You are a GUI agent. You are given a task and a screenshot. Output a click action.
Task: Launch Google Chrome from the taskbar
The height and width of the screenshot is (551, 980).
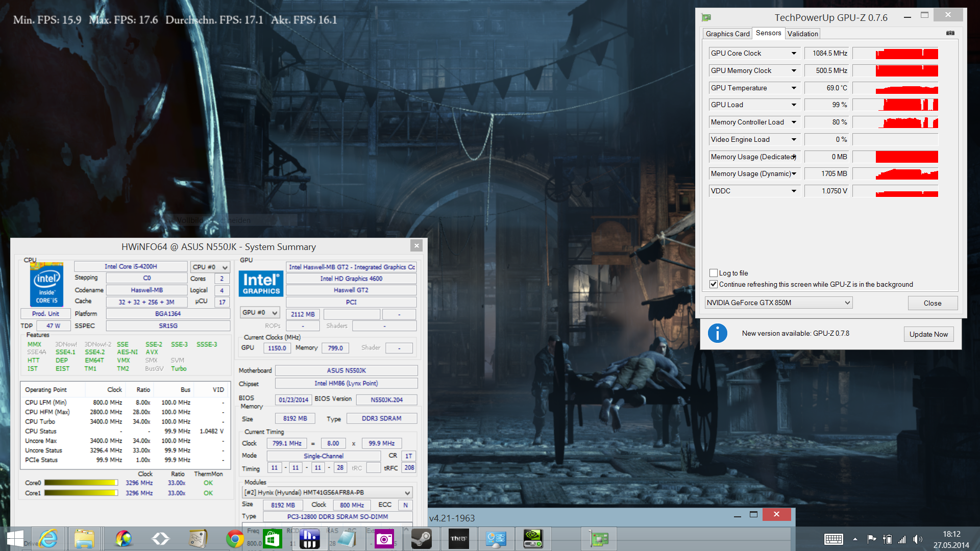click(x=235, y=539)
